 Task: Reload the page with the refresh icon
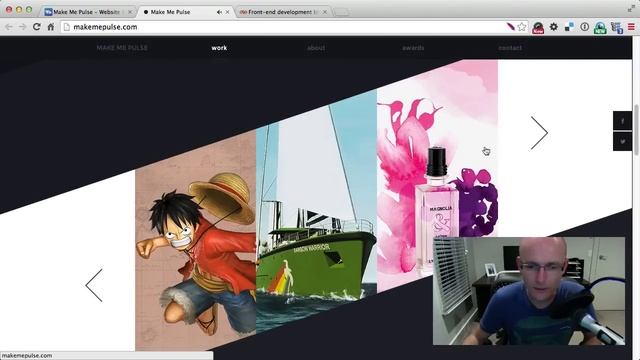pos(36,27)
